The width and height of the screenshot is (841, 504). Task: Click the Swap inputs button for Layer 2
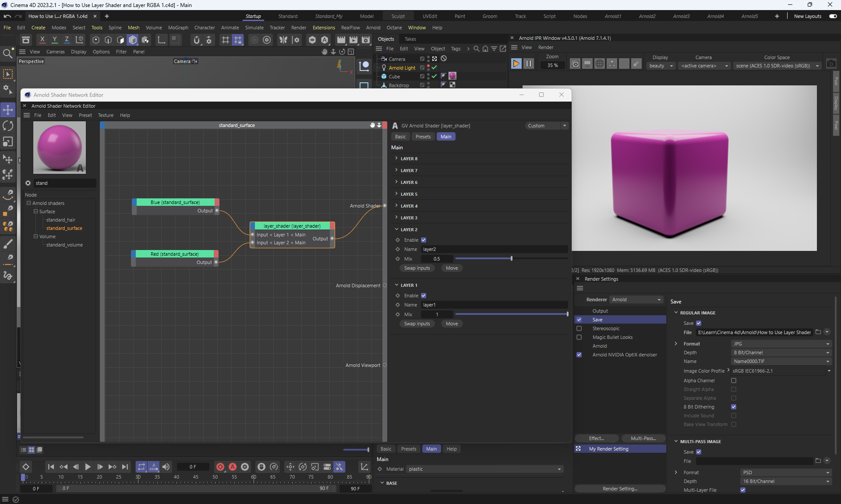(417, 268)
